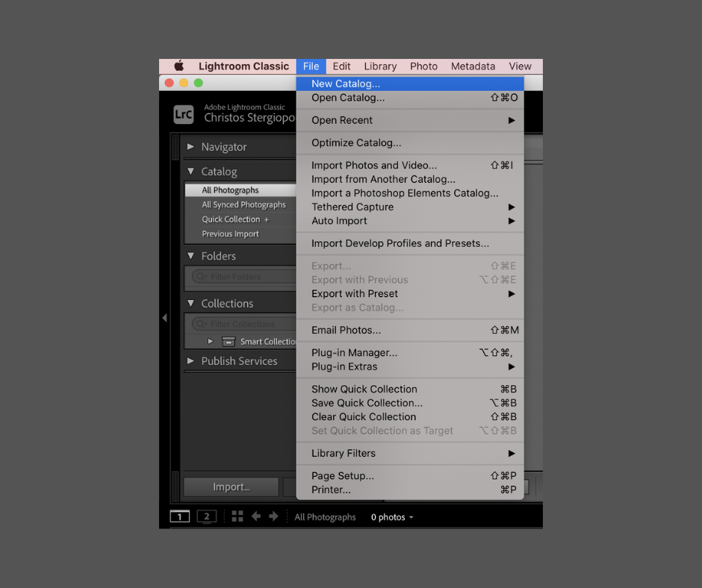702x588 pixels.
Task: Open second window display button 2
Action: click(206, 516)
